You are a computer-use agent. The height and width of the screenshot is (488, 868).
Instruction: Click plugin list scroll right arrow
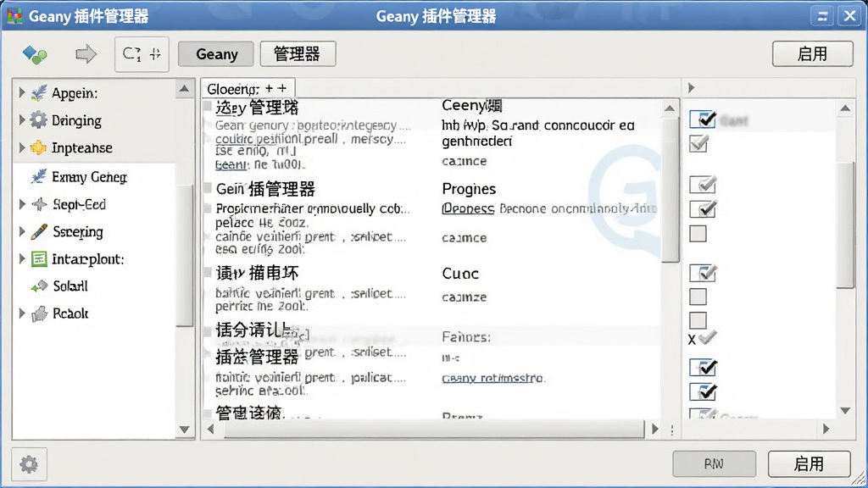click(x=655, y=429)
